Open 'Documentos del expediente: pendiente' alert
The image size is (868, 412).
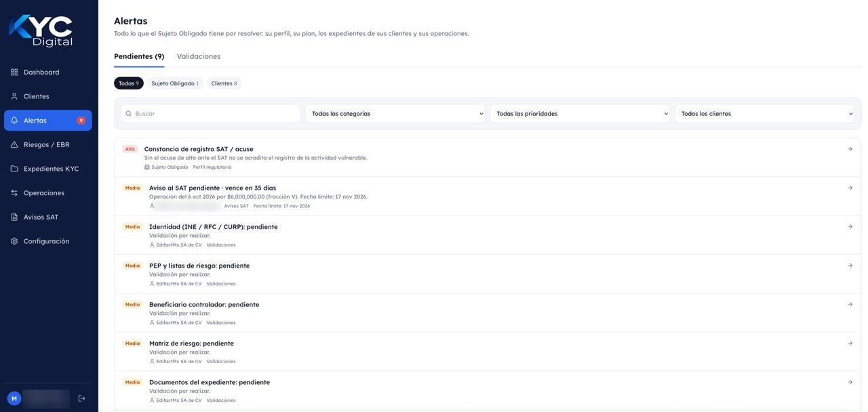488,390
